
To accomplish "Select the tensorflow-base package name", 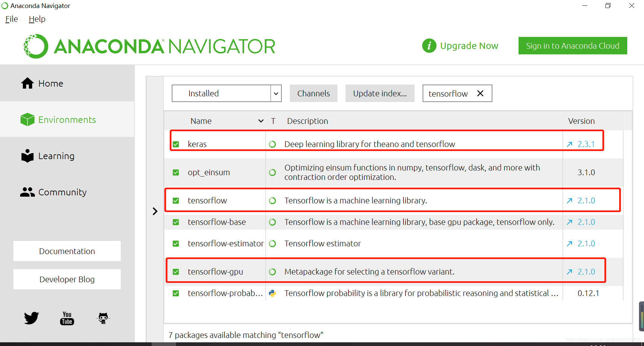I will pos(217,222).
